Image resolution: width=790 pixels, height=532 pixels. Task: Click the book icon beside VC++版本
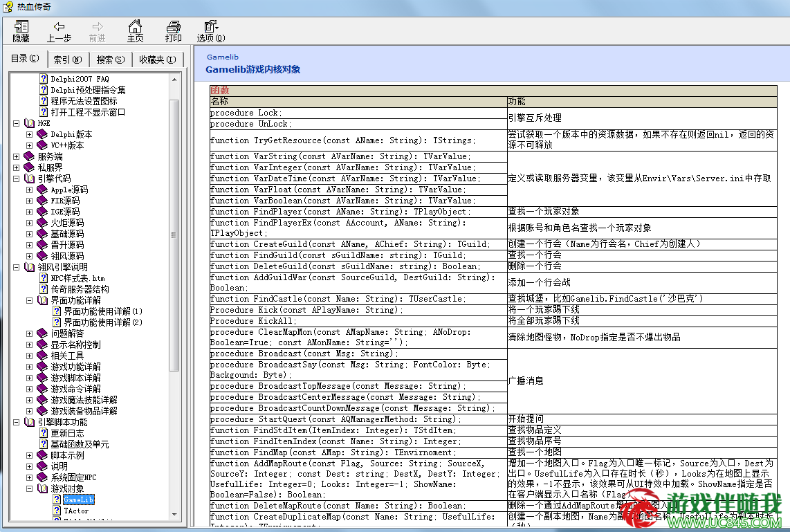pyautogui.click(x=43, y=145)
